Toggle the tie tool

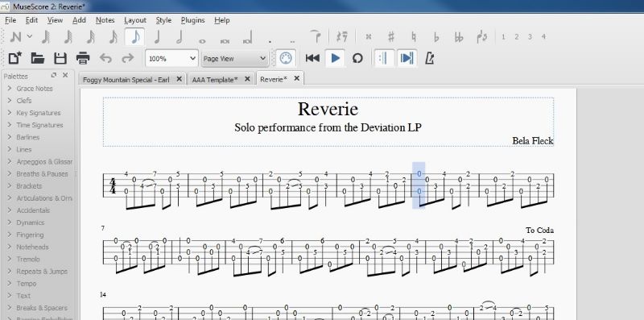[x=315, y=36]
